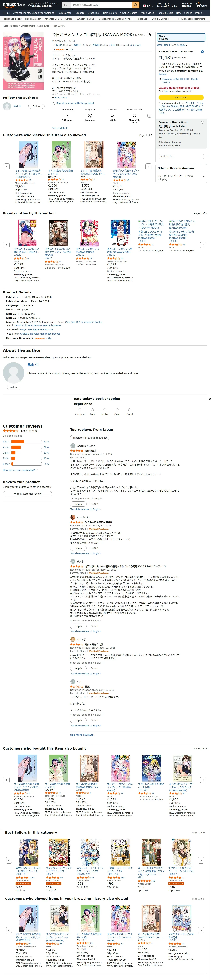211x980 pixels.
Task: Open 'Advanced Search' in books subnav
Action: tap(53, 19)
